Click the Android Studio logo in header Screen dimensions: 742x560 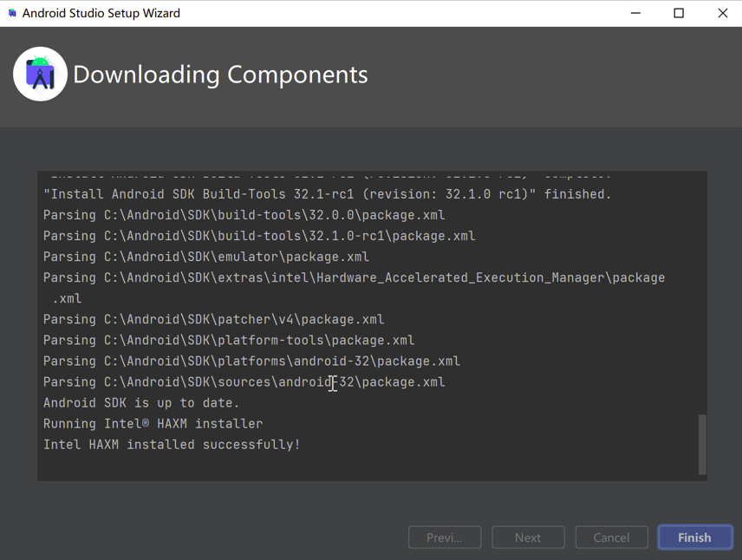click(41, 75)
